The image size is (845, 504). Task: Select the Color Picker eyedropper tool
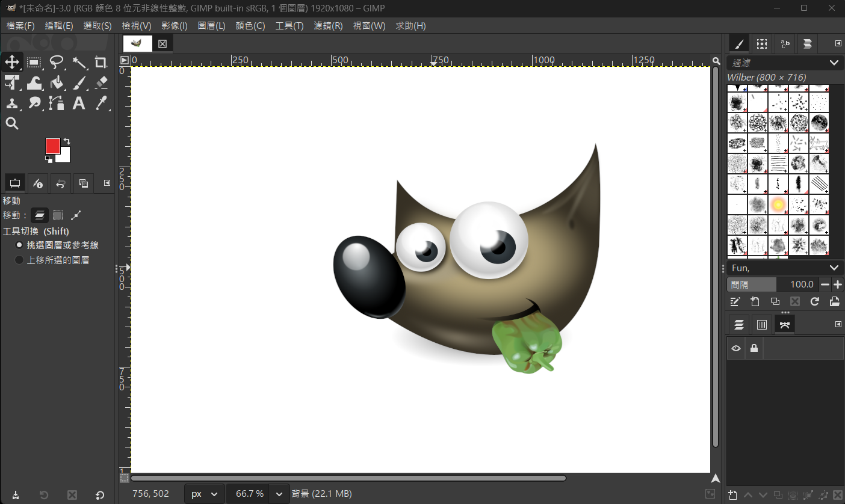pos(101,103)
